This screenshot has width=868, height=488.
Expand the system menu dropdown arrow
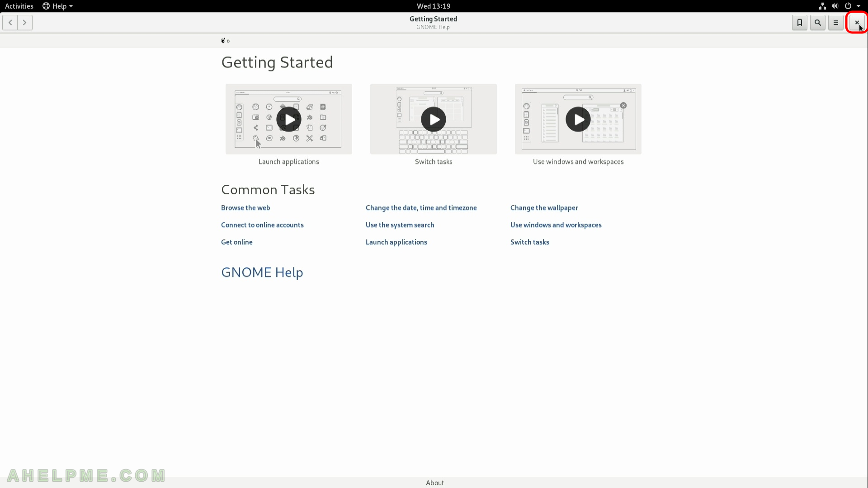[x=859, y=6]
